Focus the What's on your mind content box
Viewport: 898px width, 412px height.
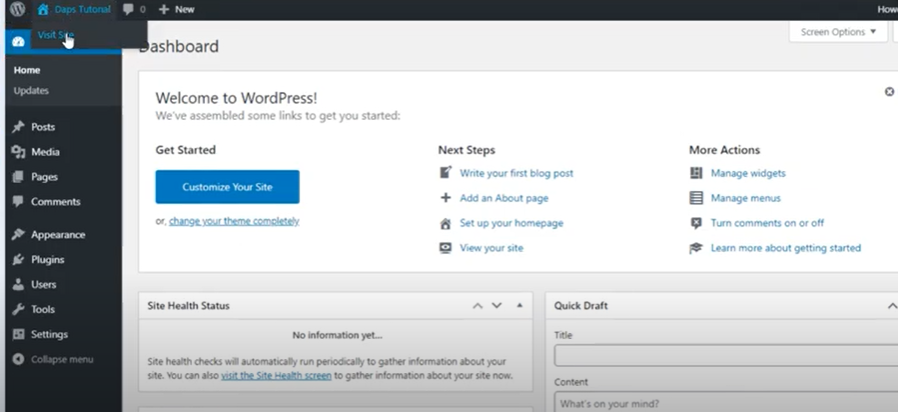(726, 402)
